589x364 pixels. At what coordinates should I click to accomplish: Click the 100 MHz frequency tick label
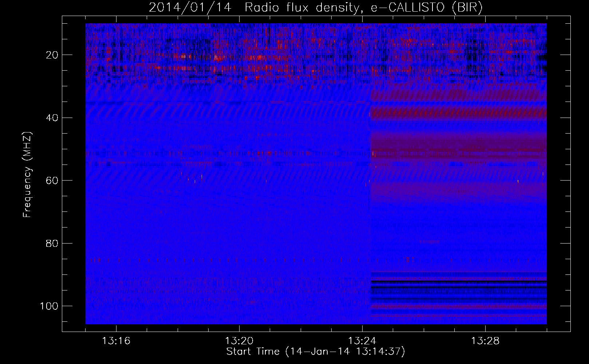[x=49, y=306]
